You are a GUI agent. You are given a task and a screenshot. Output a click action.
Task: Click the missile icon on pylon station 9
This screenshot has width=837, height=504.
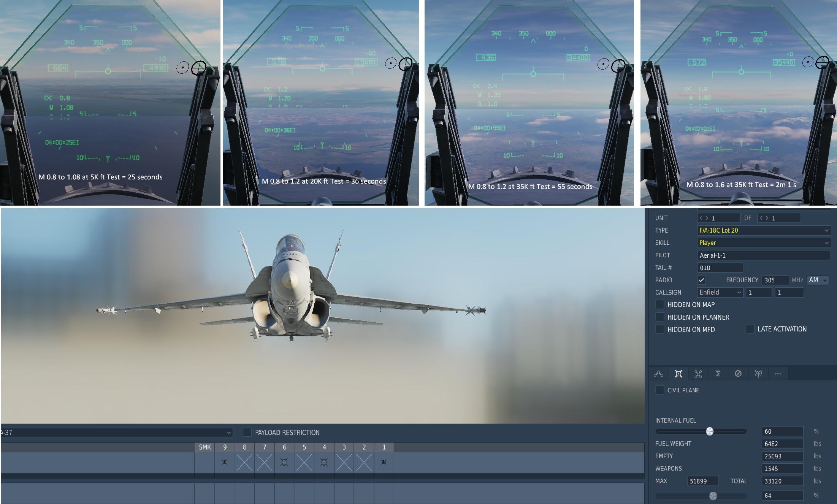pyautogui.click(x=225, y=462)
